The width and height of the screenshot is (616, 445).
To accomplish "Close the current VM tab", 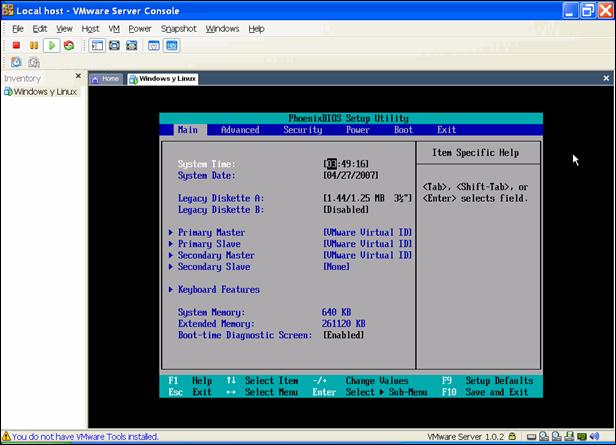I will coord(606,78).
